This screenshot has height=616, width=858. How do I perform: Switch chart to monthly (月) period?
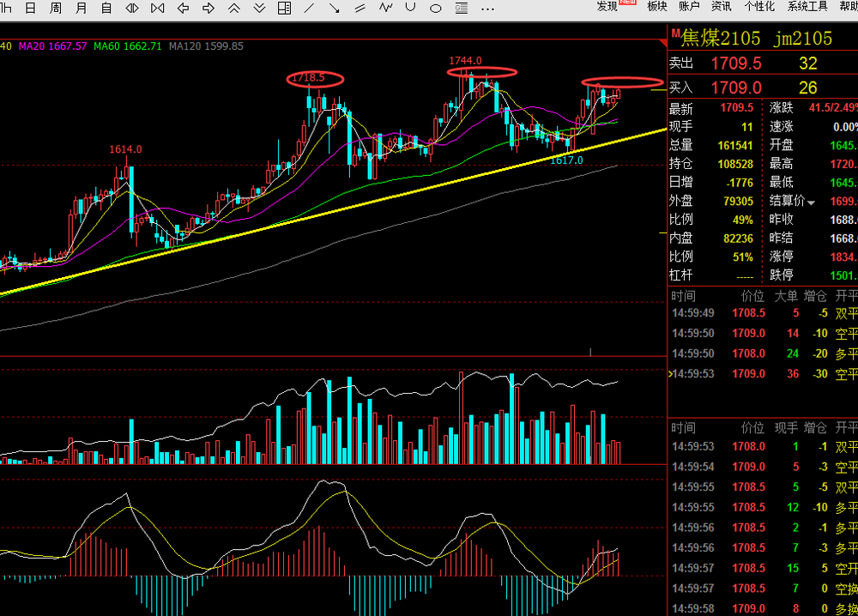(81, 9)
